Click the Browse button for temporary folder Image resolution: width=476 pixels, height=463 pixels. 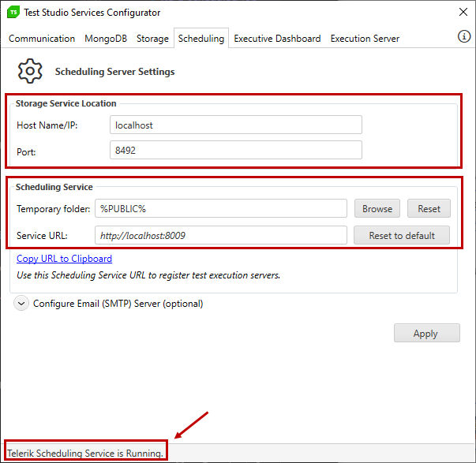click(x=377, y=208)
